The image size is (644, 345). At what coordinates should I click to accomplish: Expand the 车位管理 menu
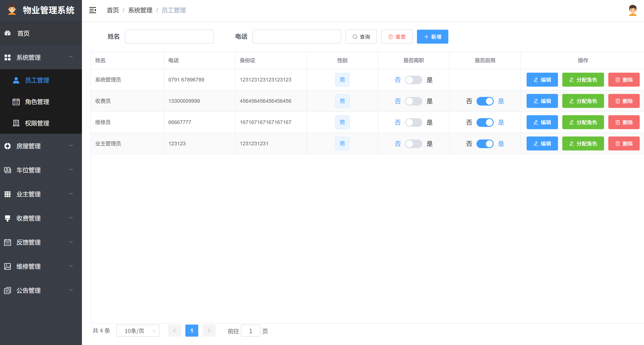[41, 170]
